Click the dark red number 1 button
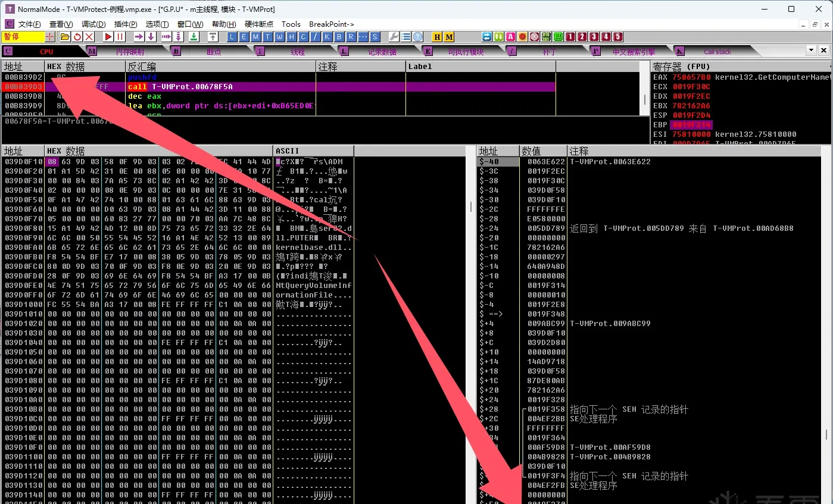833x504 pixels. (570, 37)
